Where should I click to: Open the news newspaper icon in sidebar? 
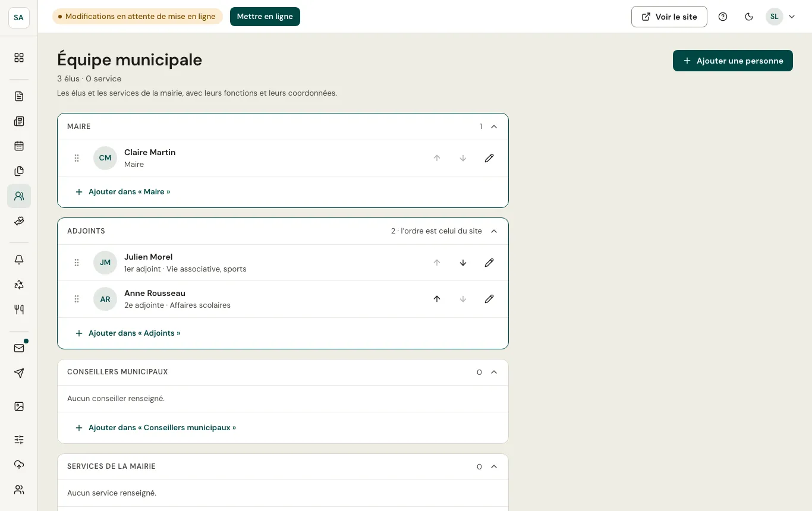click(19, 121)
